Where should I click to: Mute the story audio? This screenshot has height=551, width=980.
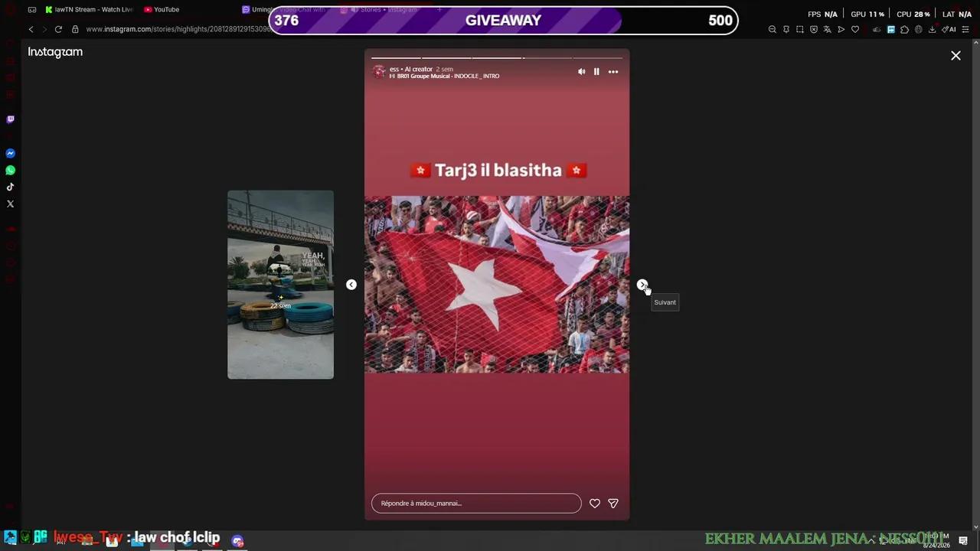click(582, 72)
